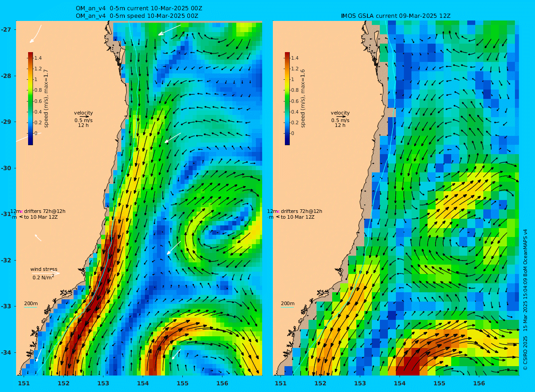
Task: Click the left map title 'OM_an_v4 0-5m current 10-Mar-2025 00Z'
Action: click(x=139, y=8)
